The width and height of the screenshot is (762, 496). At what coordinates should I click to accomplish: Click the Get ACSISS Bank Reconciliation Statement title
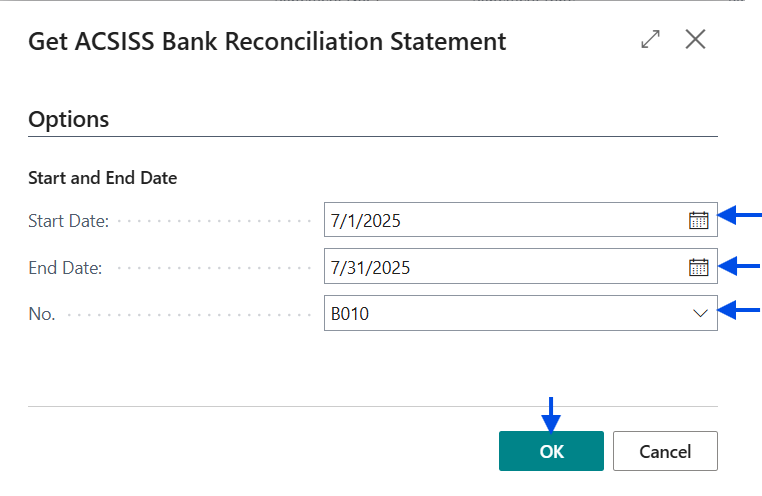[267, 41]
